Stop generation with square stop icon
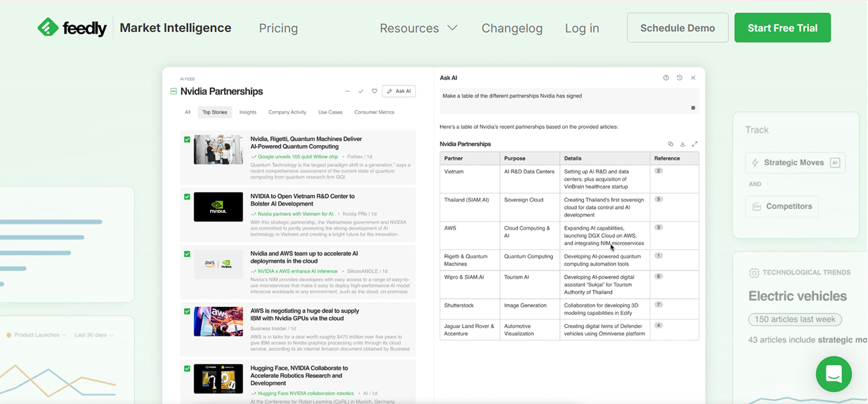 693,108
